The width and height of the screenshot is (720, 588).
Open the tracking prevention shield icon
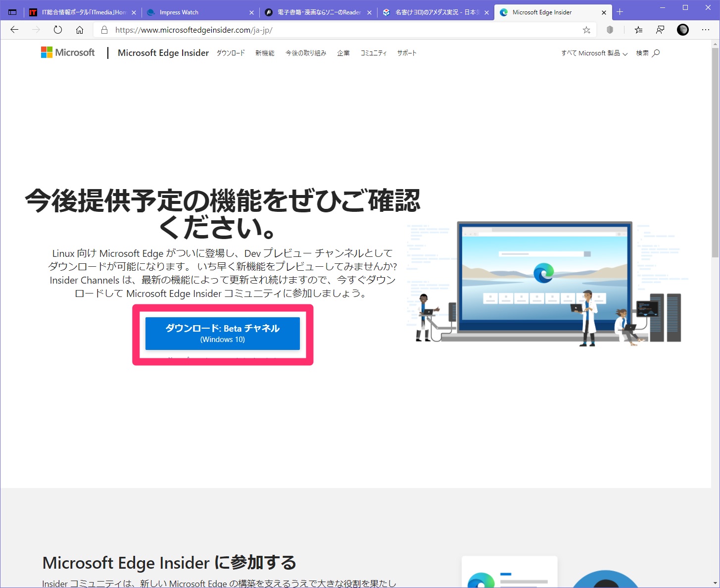click(x=610, y=30)
